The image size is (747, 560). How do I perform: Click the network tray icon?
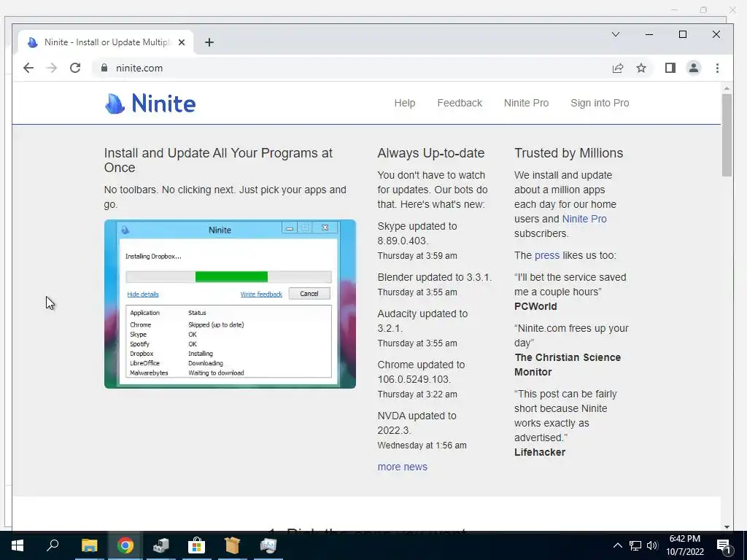pos(635,545)
